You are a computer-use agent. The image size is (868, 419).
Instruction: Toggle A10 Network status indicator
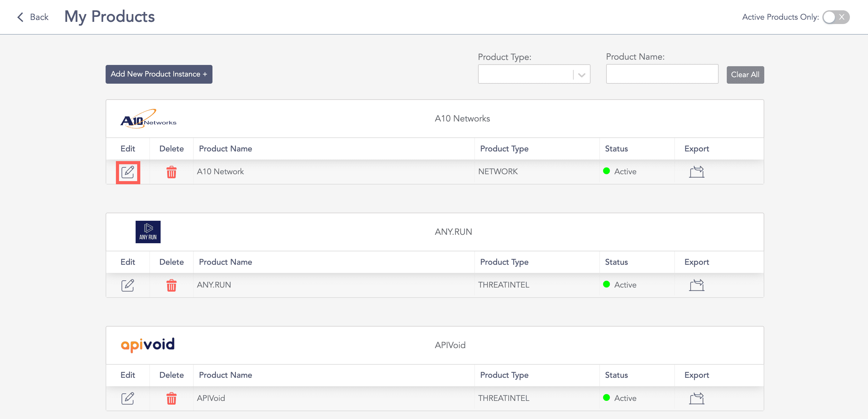[x=606, y=171]
